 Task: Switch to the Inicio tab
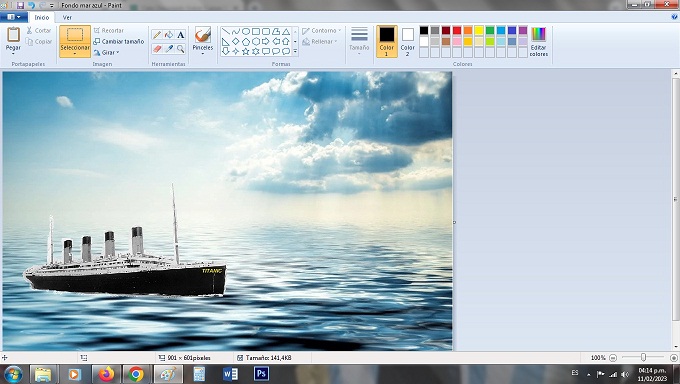pyautogui.click(x=42, y=17)
